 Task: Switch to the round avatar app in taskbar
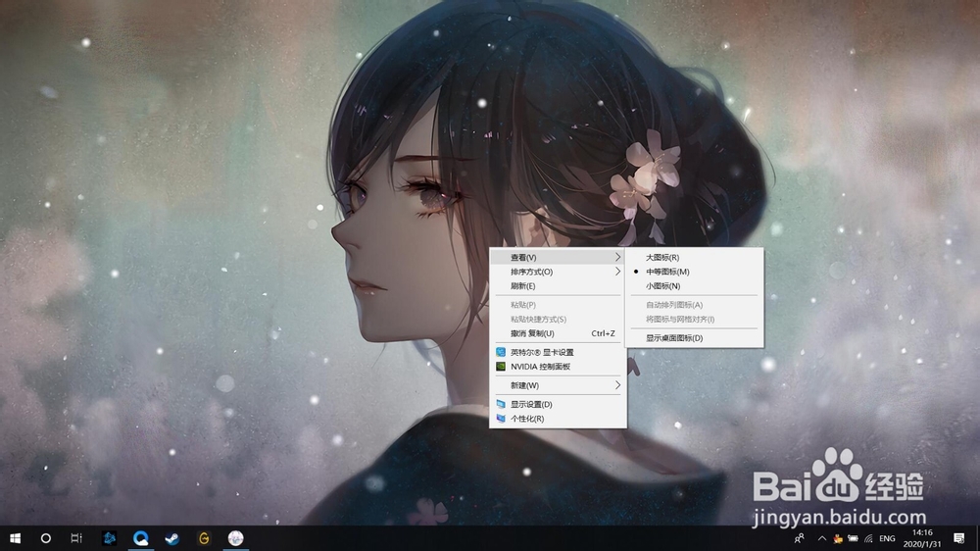point(235,538)
